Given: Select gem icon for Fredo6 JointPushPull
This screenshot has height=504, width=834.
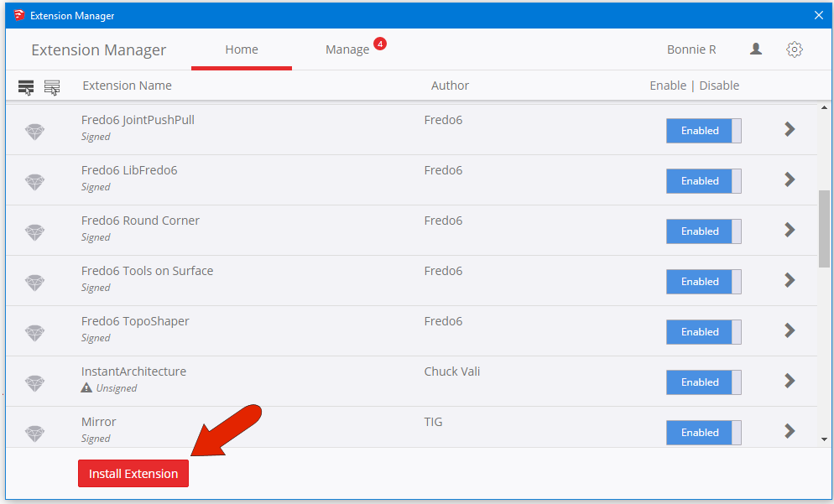Looking at the screenshot, I should click(x=35, y=131).
